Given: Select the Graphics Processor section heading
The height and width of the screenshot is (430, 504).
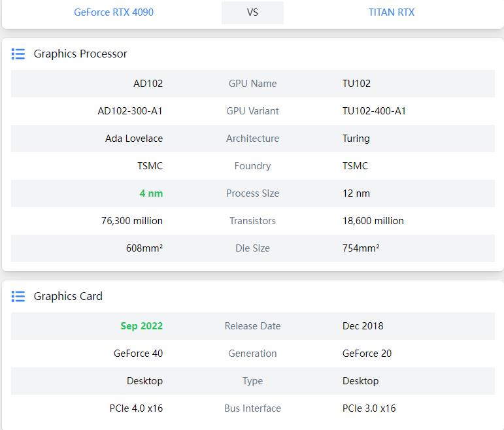Looking at the screenshot, I should point(80,54).
